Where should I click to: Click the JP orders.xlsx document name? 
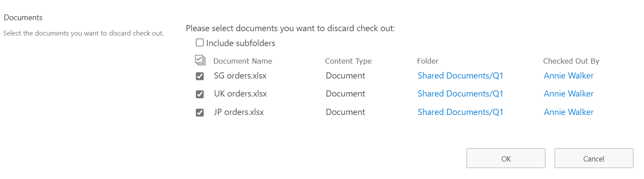click(x=239, y=112)
